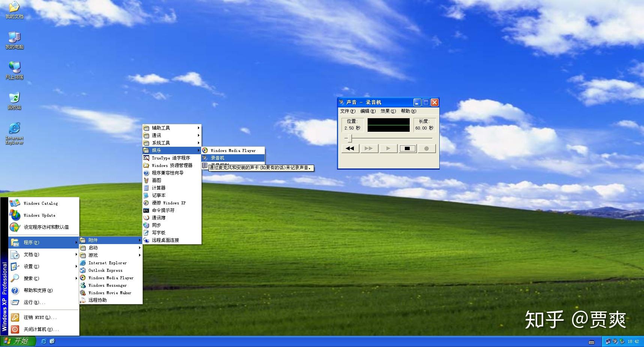644x347 pixels.
Task: Open Internet Explorer from the 程序 menu
Action: pos(111,263)
